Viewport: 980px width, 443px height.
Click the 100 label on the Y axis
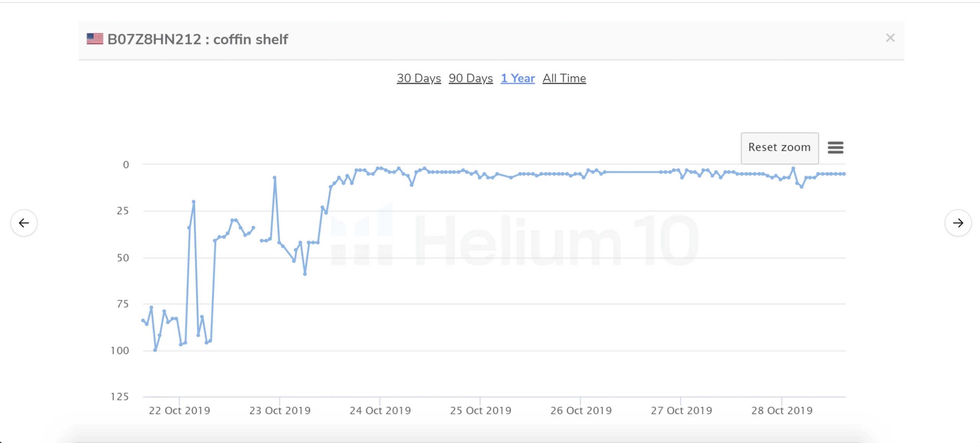pos(120,351)
